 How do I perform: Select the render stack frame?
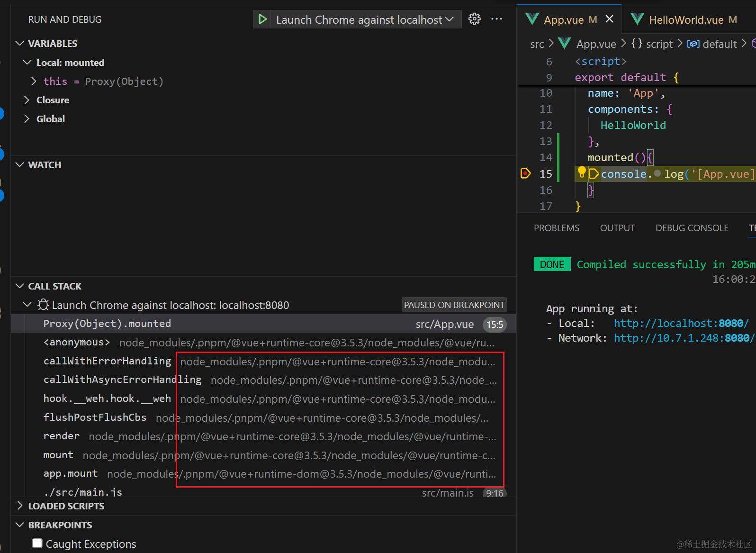263,436
